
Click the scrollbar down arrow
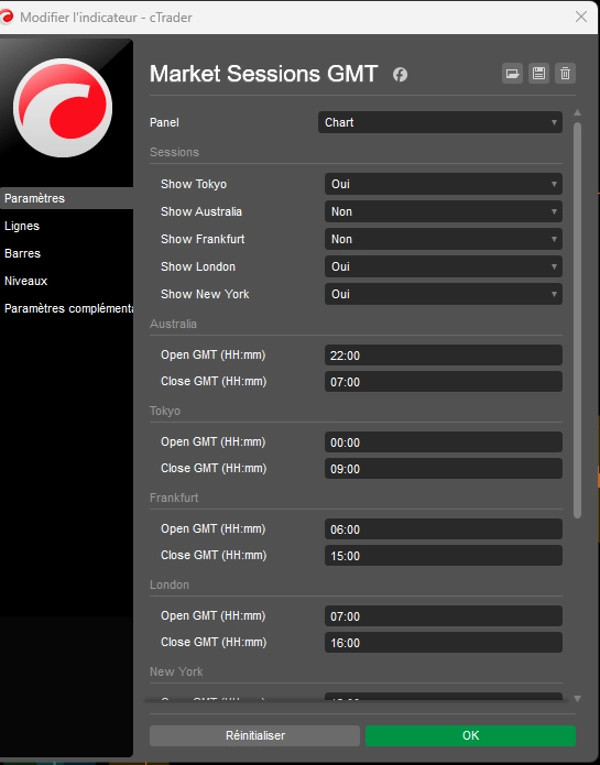coord(578,699)
